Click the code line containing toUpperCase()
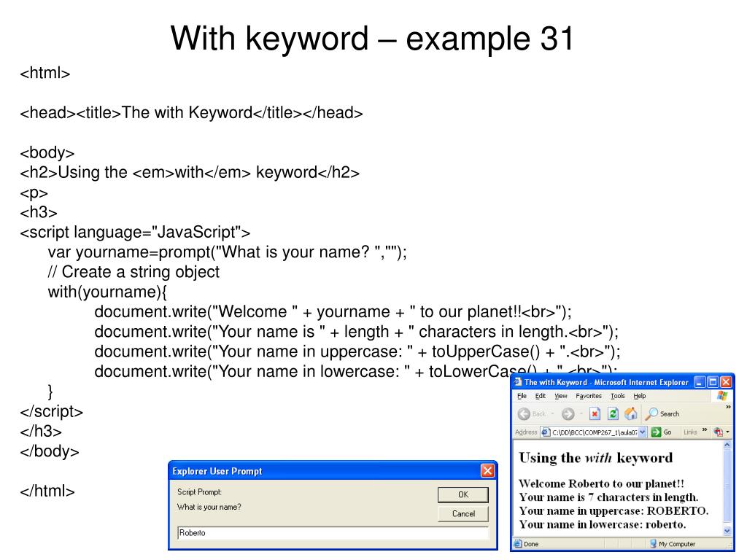This screenshot has height=560, width=747. [357, 351]
